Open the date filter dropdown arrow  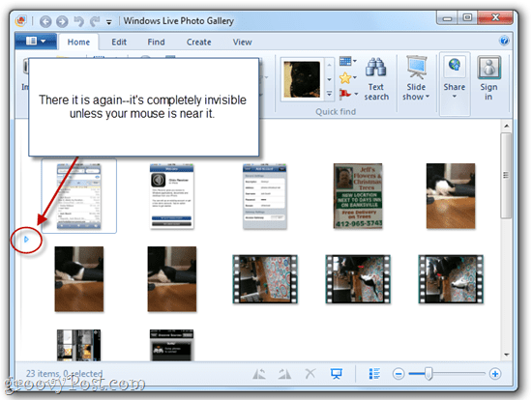coord(355,61)
